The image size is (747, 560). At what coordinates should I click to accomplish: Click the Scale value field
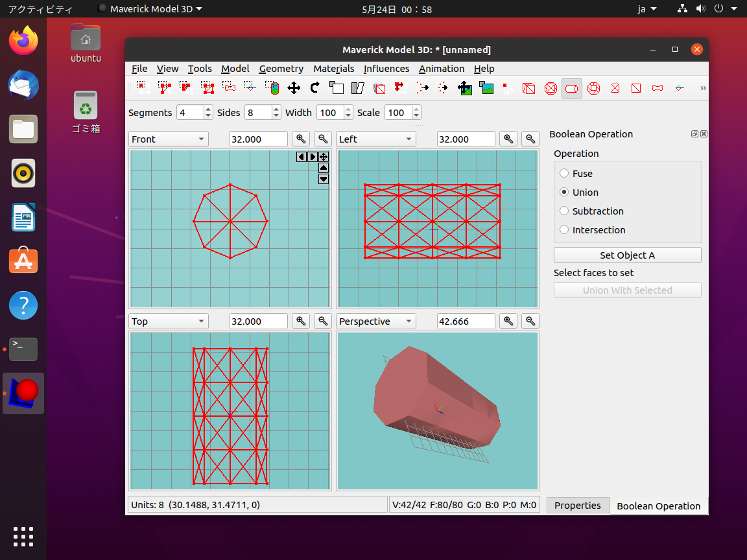(x=398, y=112)
